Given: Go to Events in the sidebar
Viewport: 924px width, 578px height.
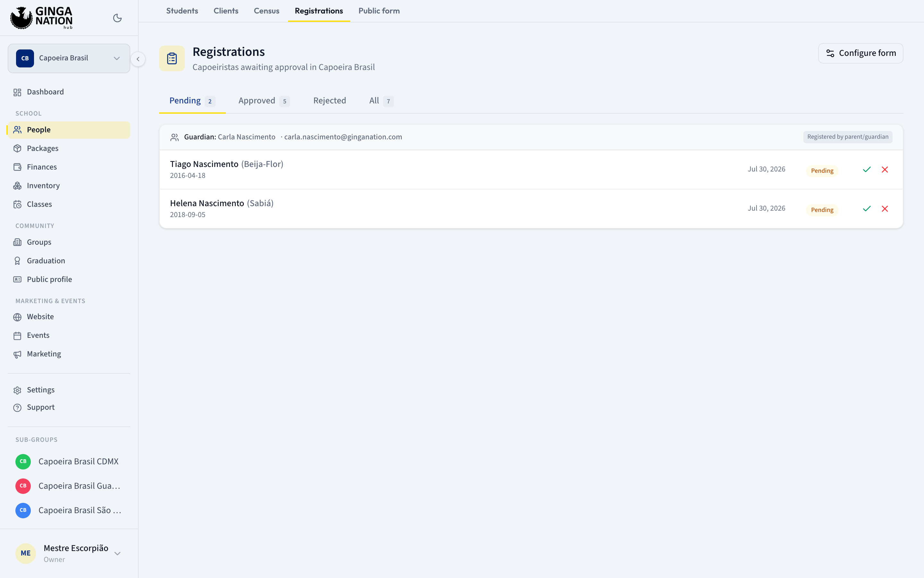Looking at the screenshot, I should pyautogui.click(x=69, y=336).
